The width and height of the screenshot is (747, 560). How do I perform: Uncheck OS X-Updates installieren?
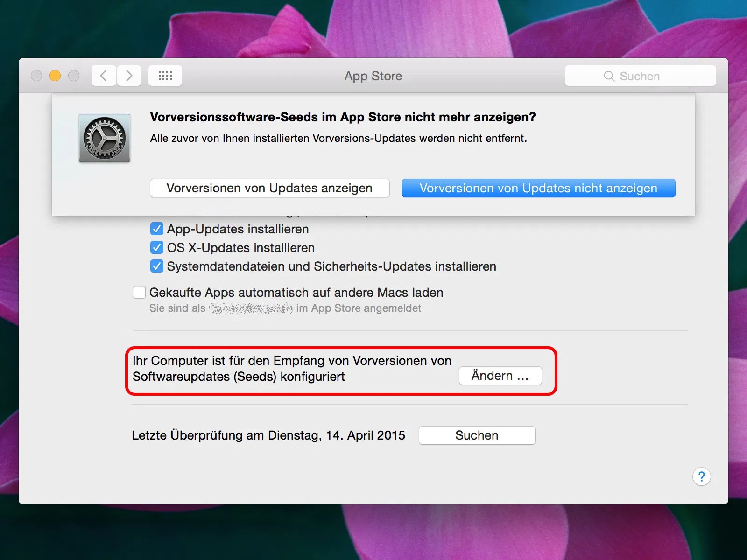click(x=157, y=248)
